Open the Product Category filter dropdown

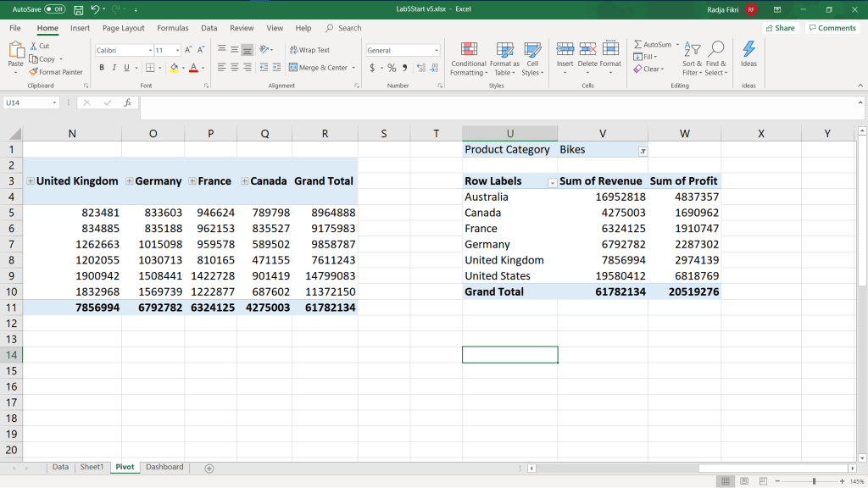643,150
